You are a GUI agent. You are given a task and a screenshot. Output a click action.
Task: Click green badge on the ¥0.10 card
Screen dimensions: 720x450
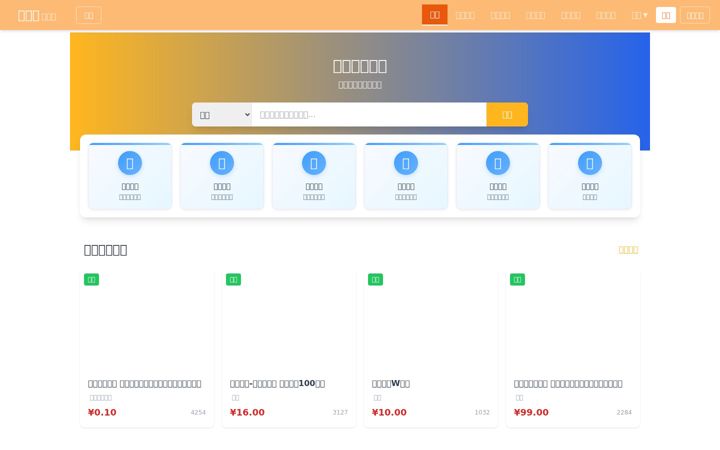click(x=91, y=280)
